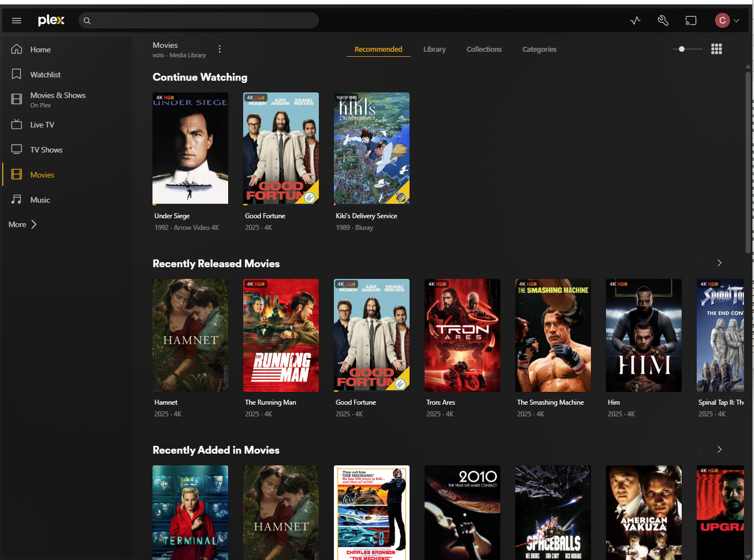Adjust the poster size slider

[x=687, y=49]
